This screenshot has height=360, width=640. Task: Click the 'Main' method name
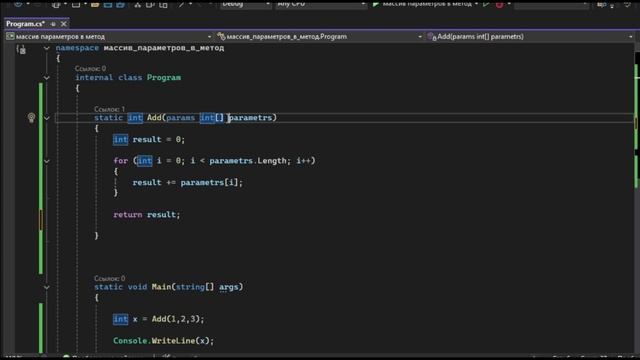(x=161, y=287)
